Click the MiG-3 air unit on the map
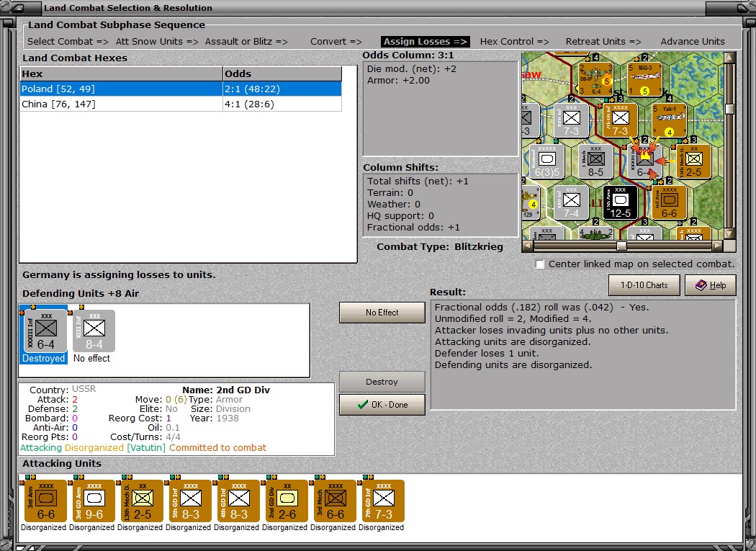 coord(644,79)
